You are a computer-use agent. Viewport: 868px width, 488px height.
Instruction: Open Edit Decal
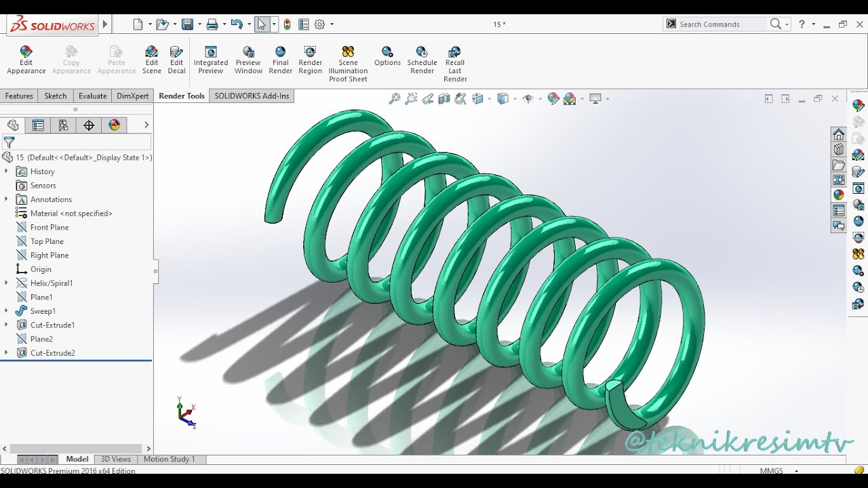[176, 60]
